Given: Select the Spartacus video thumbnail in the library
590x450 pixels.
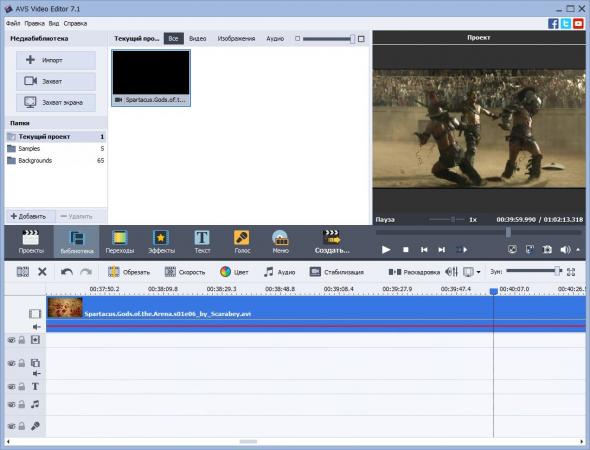Looking at the screenshot, I should 151,78.
